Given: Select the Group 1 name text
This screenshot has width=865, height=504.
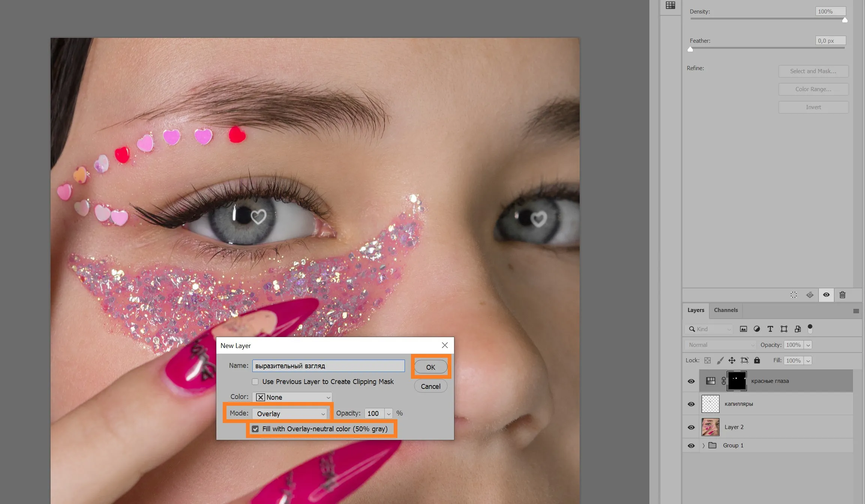Looking at the screenshot, I should point(733,445).
